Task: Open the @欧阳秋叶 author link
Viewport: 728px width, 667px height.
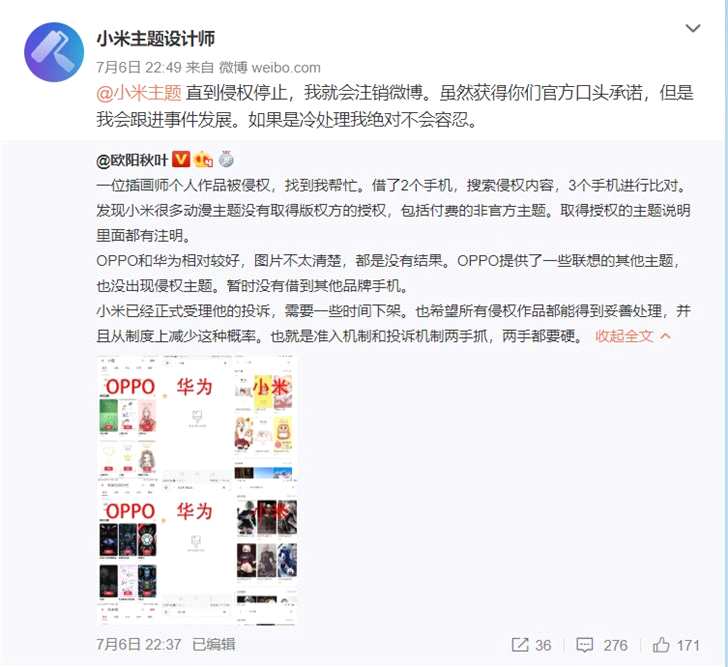Action: [132, 160]
